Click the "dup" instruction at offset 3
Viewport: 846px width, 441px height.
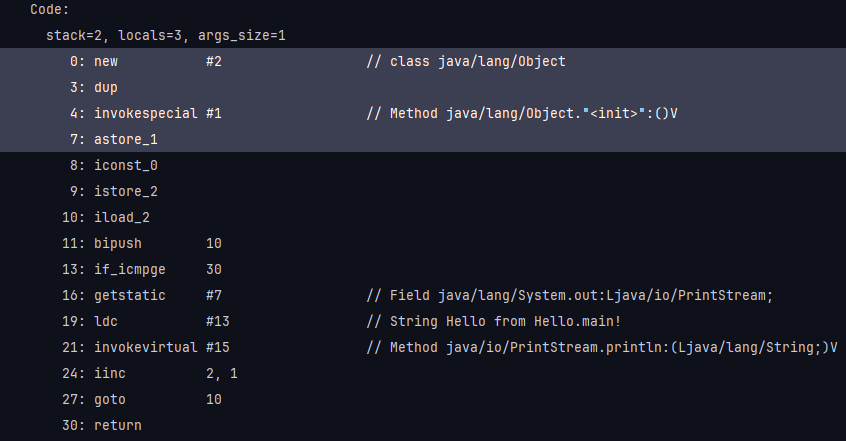106,88
